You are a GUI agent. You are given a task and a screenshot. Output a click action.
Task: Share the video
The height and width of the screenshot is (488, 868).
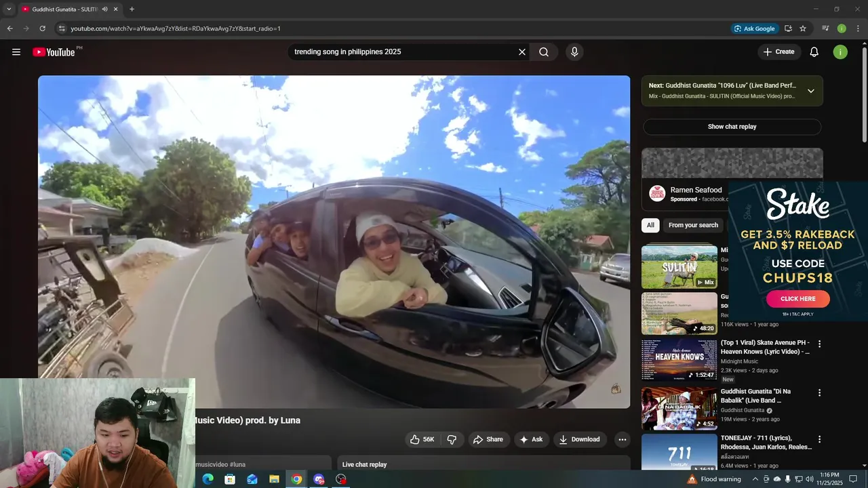[488, 439]
